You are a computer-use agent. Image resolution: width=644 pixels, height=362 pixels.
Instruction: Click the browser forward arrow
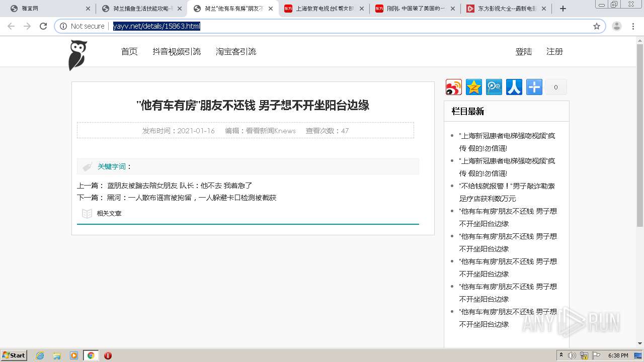pyautogui.click(x=27, y=26)
